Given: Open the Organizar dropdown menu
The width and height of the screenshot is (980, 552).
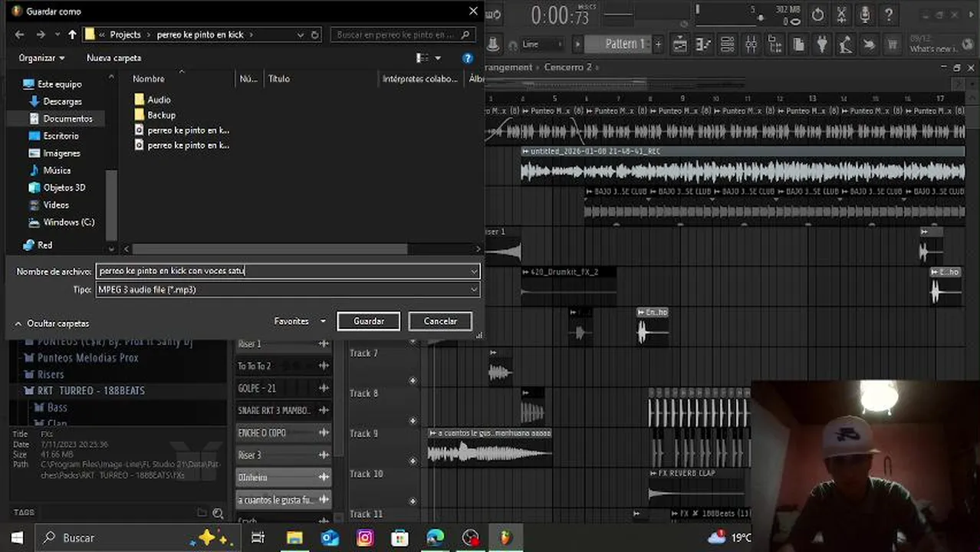Looking at the screenshot, I should tap(41, 58).
